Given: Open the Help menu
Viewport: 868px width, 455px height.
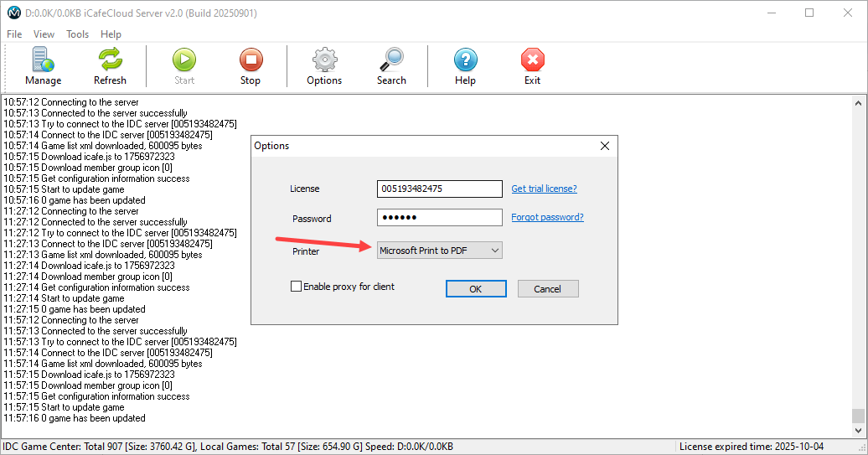Looking at the screenshot, I should click(111, 34).
